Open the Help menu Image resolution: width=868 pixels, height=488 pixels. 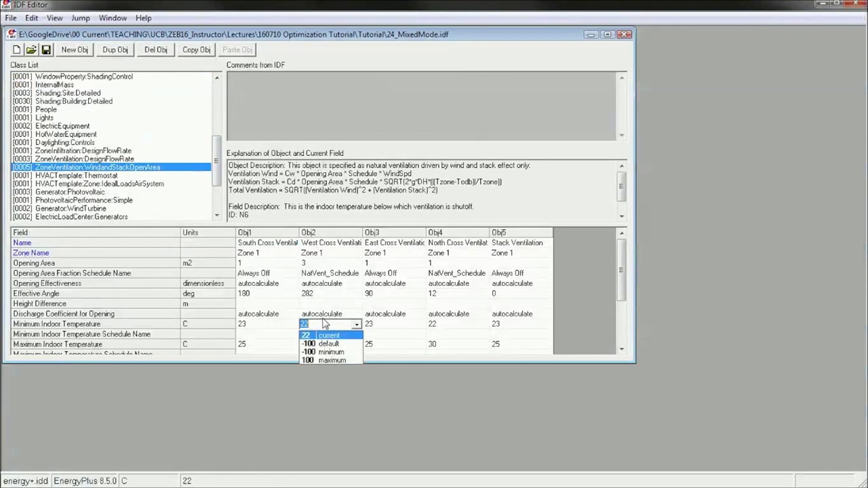144,18
